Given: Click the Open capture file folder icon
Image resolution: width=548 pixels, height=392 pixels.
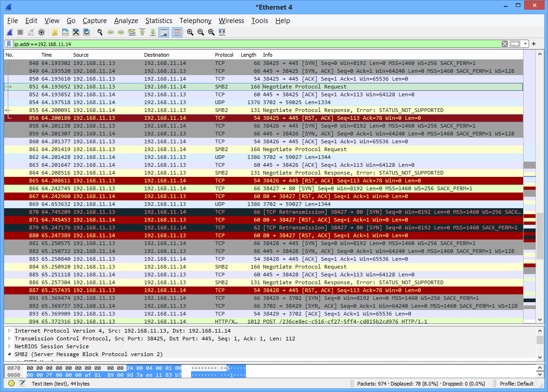Looking at the screenshot, I should [x=54, y=32].
